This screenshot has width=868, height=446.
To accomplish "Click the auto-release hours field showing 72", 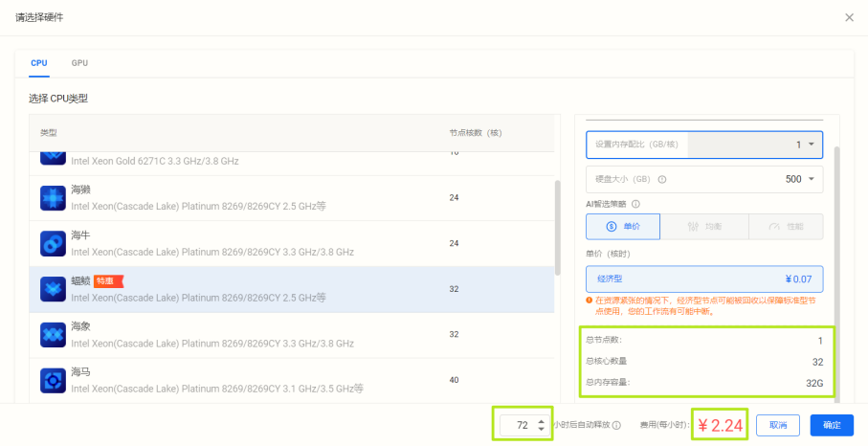I will point(524,426).
